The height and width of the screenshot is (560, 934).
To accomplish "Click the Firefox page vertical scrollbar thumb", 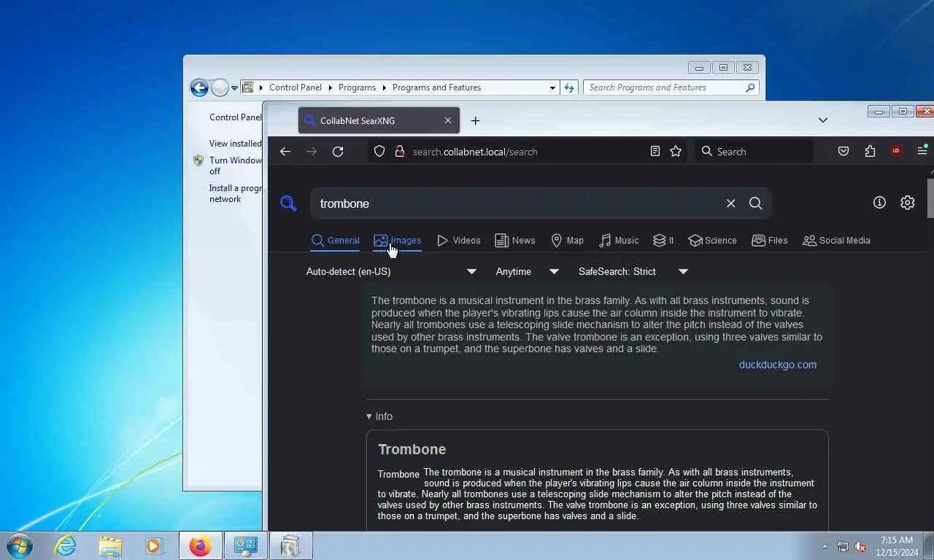I will click(x=930, y=198).
